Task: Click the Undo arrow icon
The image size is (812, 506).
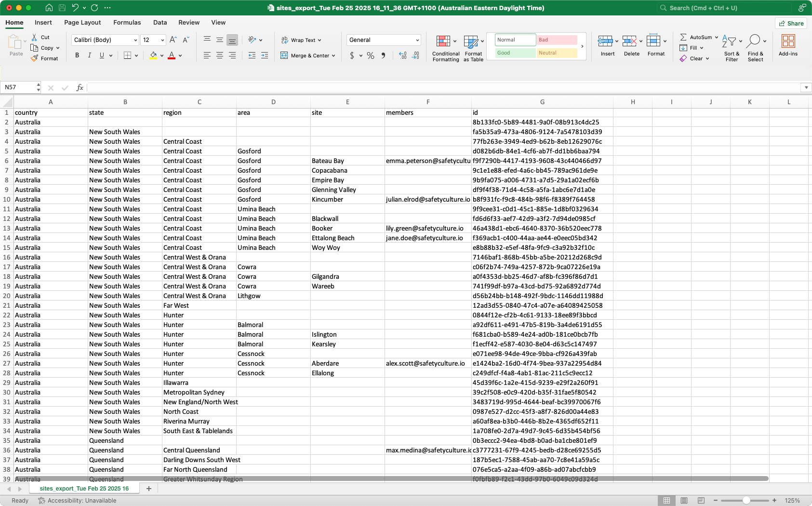Action: point(75,8)
